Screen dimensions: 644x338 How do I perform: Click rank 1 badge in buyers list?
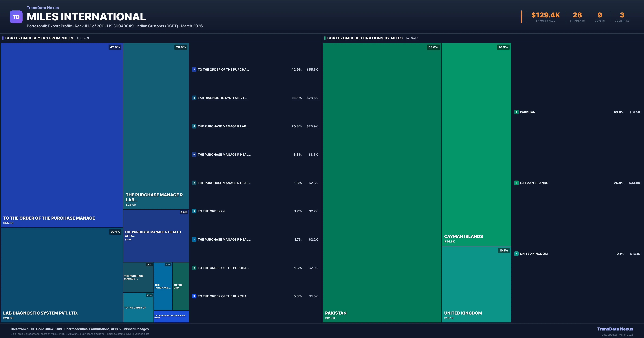pyautogui.click(x=194, y=69)
